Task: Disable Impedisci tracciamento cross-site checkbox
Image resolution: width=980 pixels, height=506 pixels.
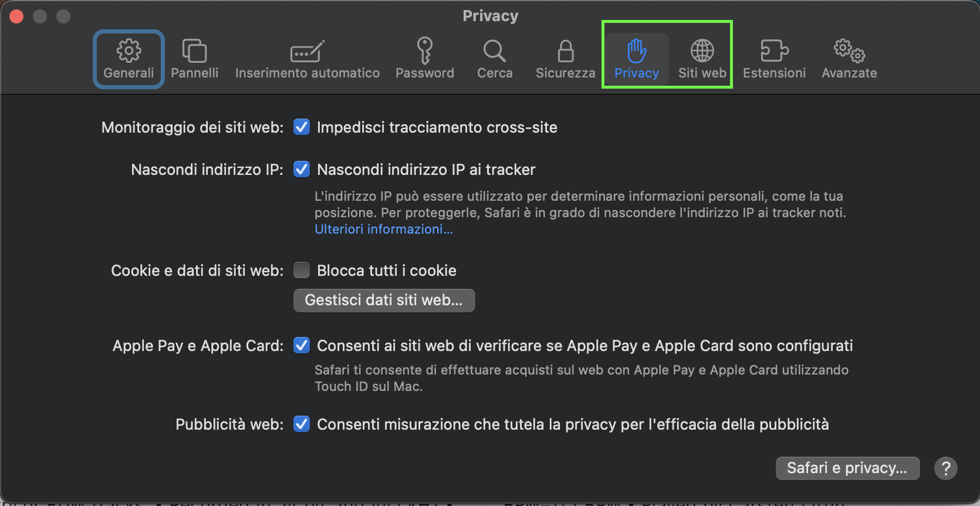Action: coord(302,127)
